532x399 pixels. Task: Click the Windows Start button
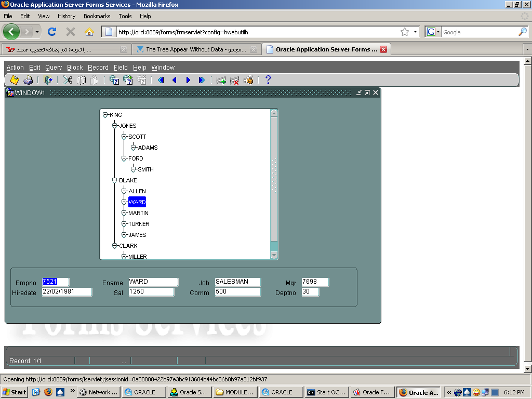pyautogui.click(x=15, y=392)
